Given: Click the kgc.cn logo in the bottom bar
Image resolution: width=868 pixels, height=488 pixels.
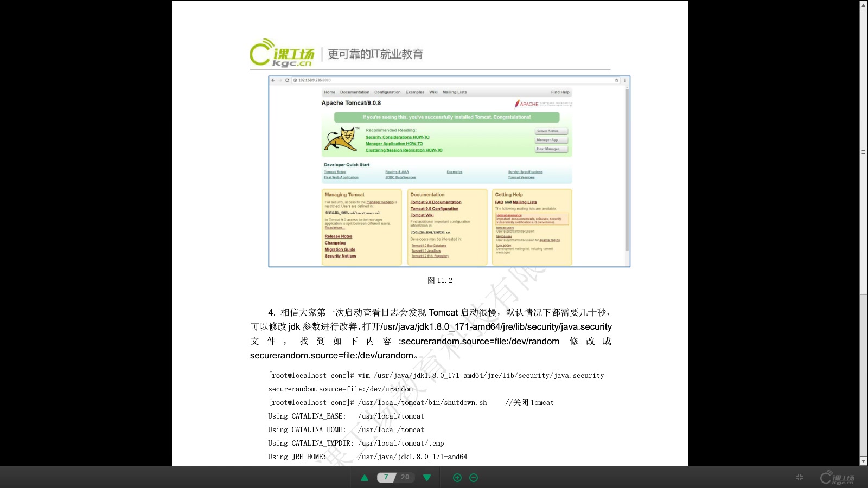Looking at the screenshot, I should point(837,477).
